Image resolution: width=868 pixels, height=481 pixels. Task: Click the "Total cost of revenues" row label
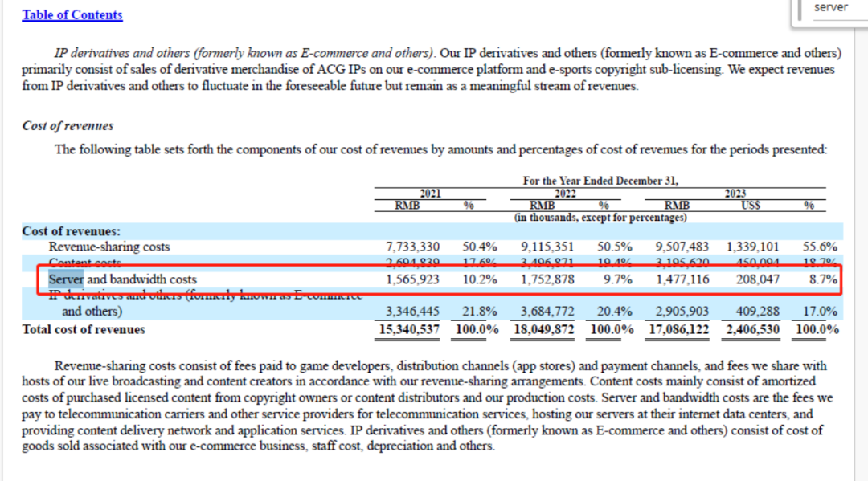(84, 329)
